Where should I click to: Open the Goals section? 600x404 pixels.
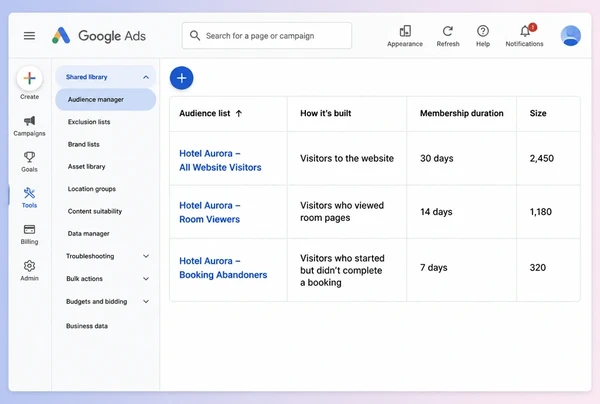(29, 162)
